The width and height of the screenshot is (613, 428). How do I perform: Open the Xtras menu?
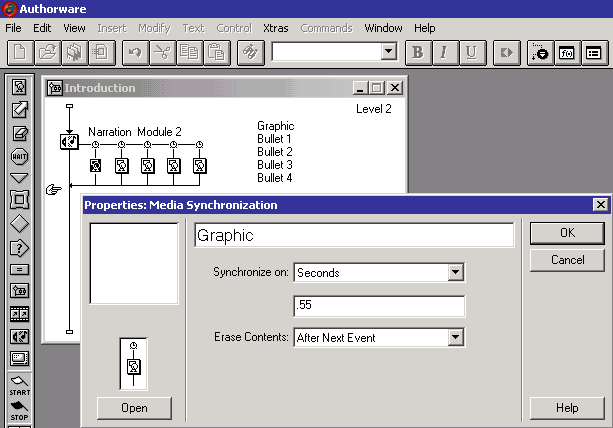275,28
